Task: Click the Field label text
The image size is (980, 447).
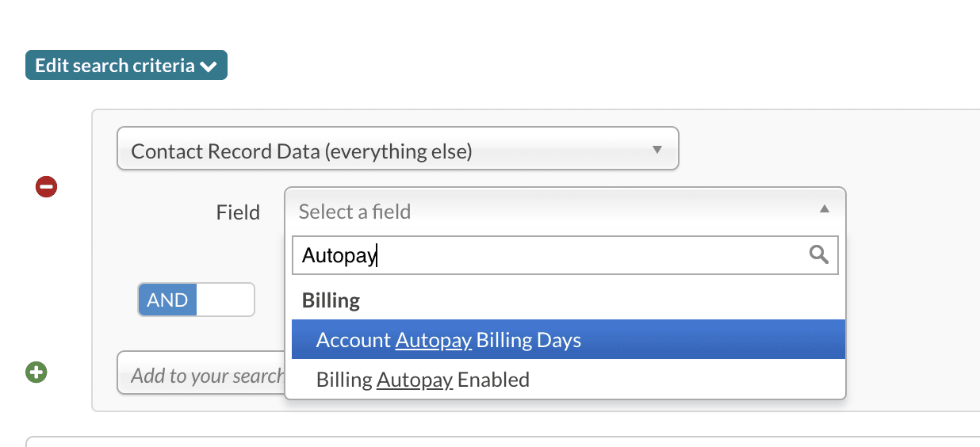Action: point(238,212)
